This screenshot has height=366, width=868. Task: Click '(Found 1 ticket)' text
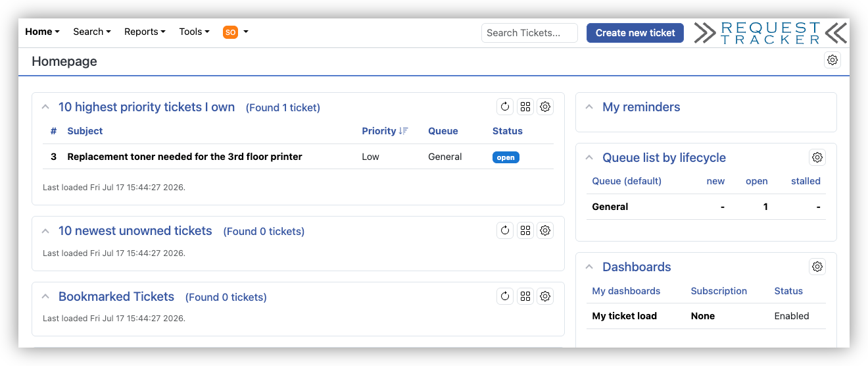(283, 108)
